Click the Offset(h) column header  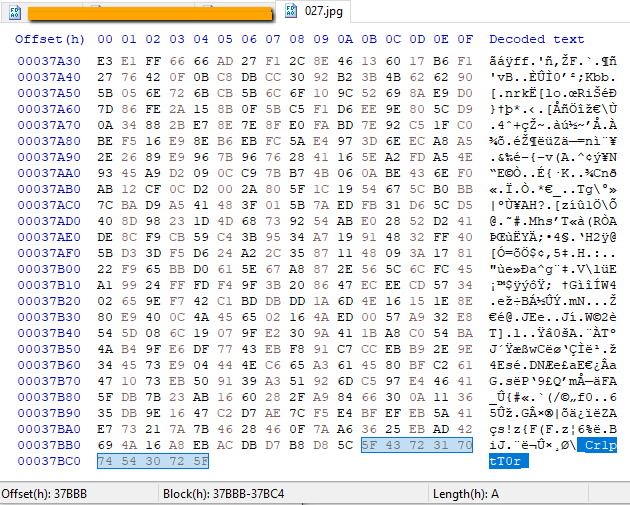click(50, 39)
